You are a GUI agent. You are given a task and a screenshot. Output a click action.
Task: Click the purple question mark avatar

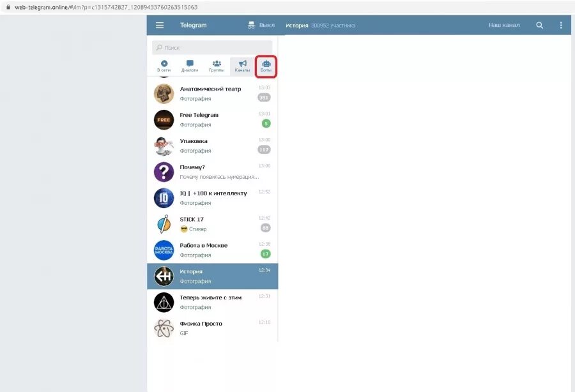(164, 172)
